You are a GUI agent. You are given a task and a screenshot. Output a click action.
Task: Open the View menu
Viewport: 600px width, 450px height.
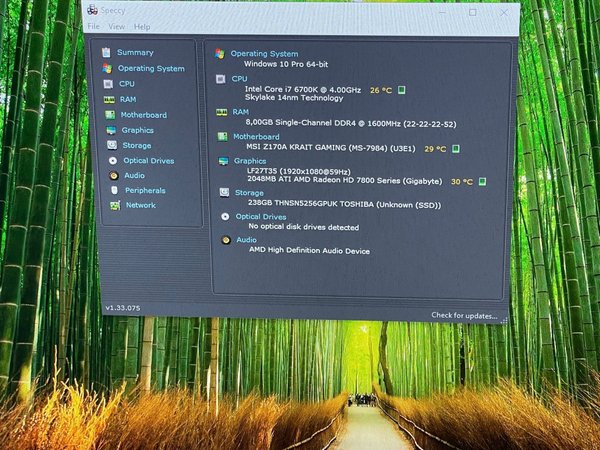pos(117,26)
